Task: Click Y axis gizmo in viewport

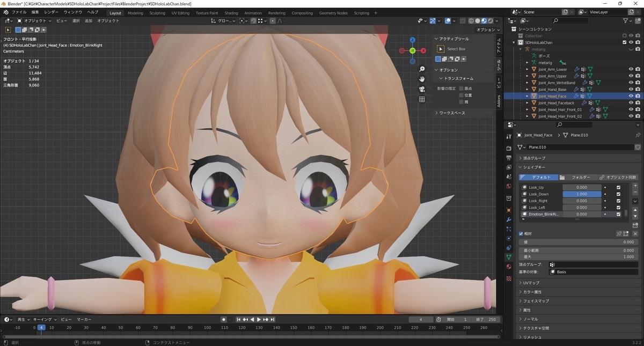Action: (412, 50)
